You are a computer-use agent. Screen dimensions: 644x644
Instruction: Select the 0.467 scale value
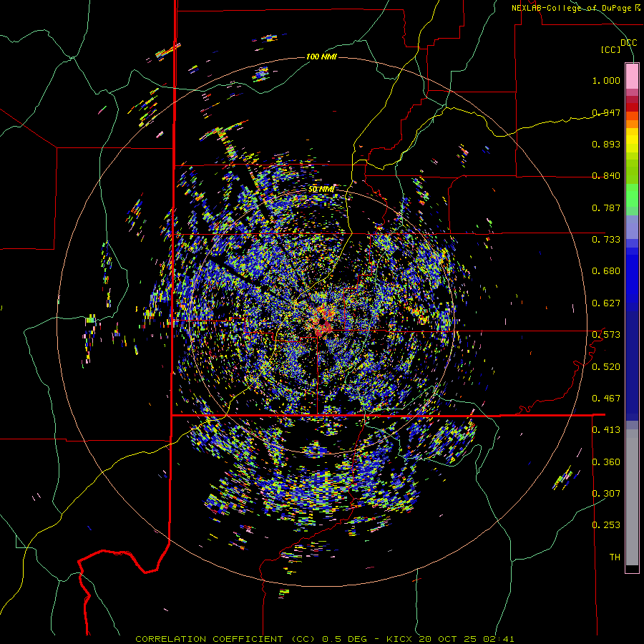click(606, 399)
